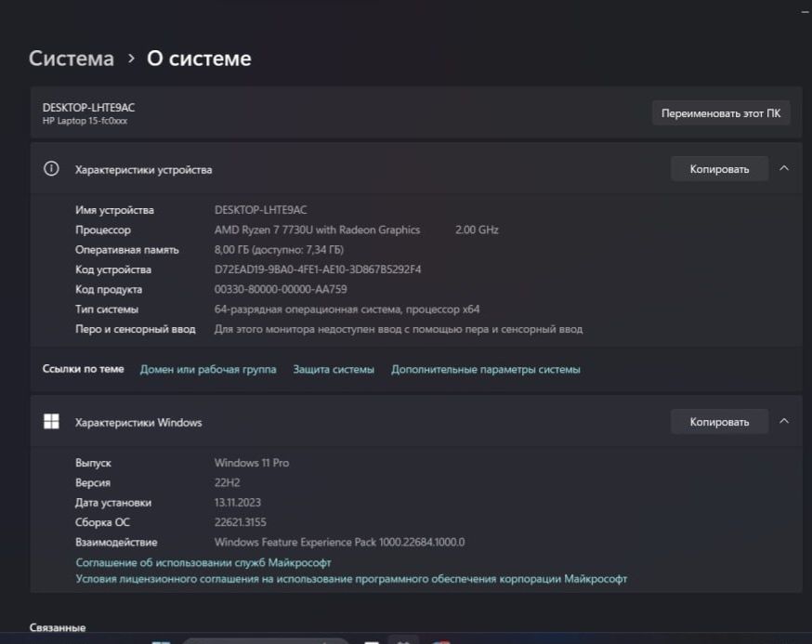Select Windows Feature Experience Pack value
Viewport: 812px width, 644px height.
(x=339, y=542)
